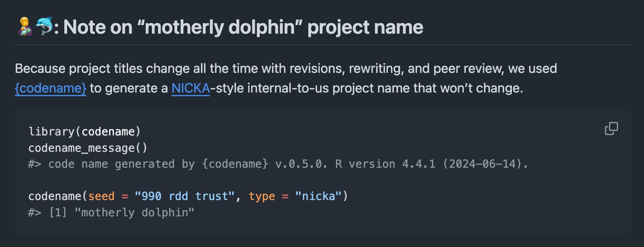The width and height of the screenshot is (644, 247).
Task: Open the {codename} package link
Action: [51, 88]
